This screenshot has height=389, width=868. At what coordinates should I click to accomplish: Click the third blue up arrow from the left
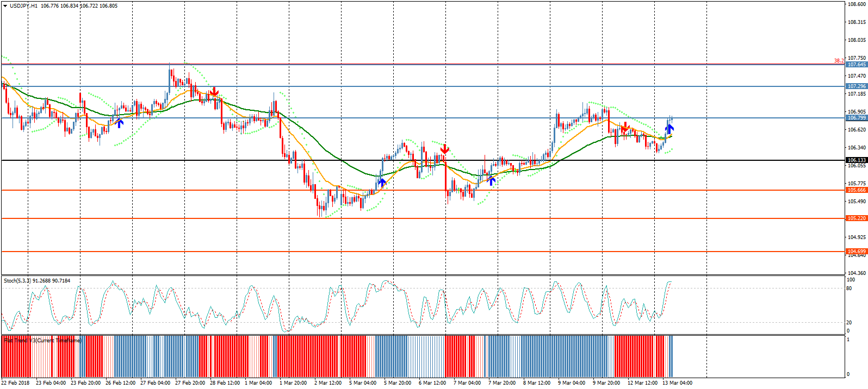coord(492,181)
